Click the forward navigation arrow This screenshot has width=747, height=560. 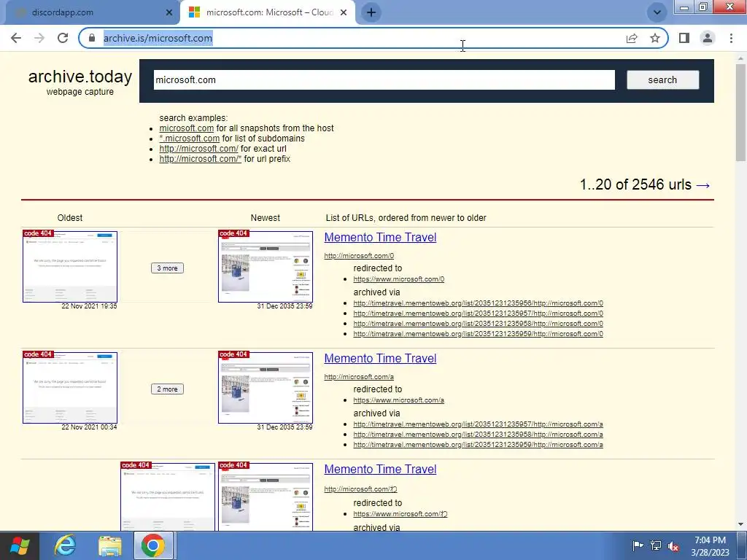pyautogui.click(x=39, y=38)
